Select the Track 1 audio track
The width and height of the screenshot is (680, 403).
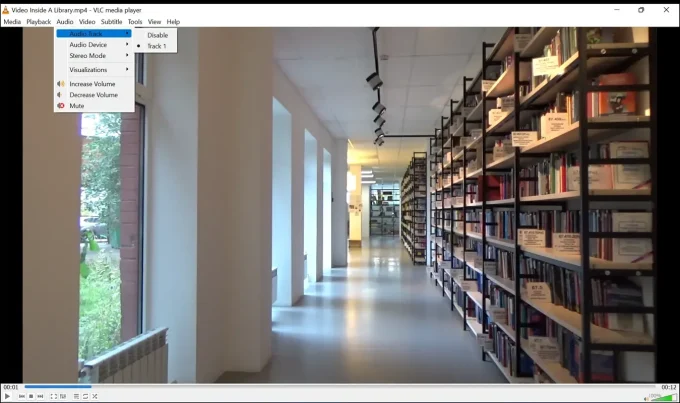tap(156, 46)
